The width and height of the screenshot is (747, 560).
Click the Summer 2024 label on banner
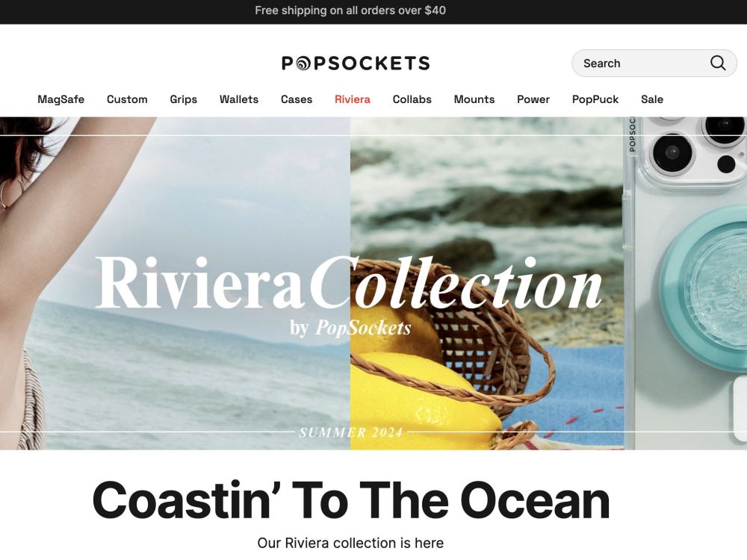350,432
